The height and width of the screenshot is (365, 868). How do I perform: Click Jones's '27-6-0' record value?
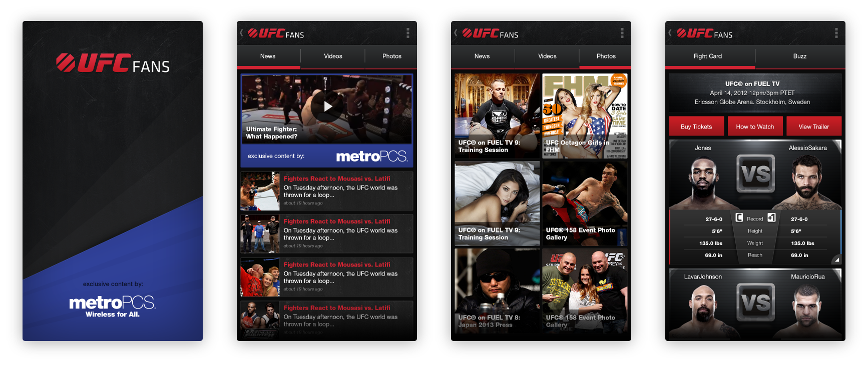[714, 219]
